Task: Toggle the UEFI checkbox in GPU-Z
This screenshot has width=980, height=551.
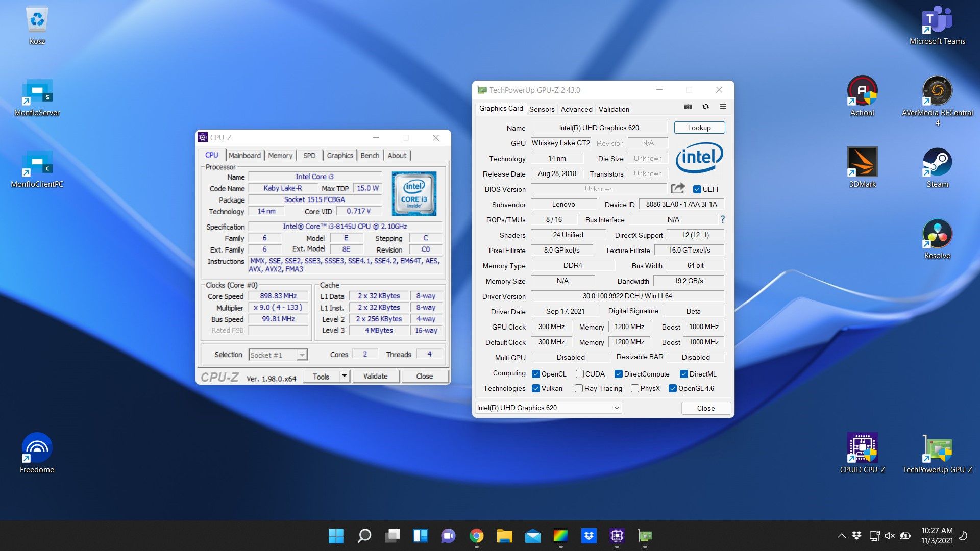Action: tap(697, 189)
